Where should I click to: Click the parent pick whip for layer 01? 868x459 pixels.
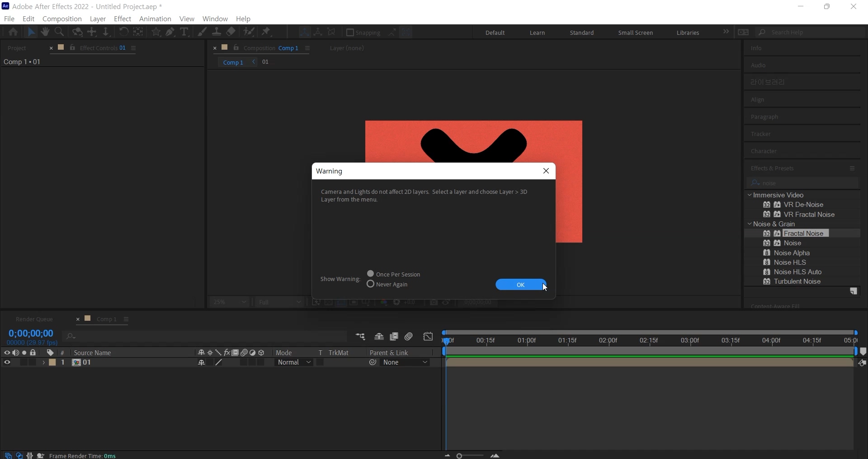pyautogui.click(x=373, y=363)
